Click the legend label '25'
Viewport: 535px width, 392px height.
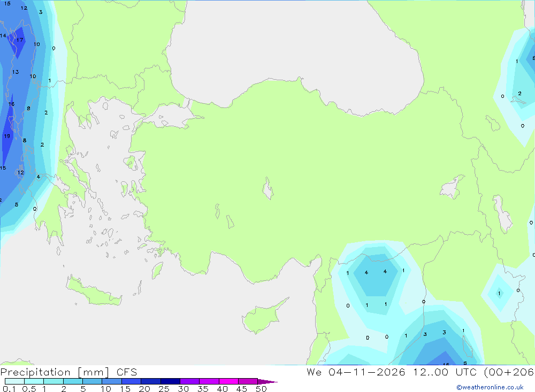click(x=164, y=389)
